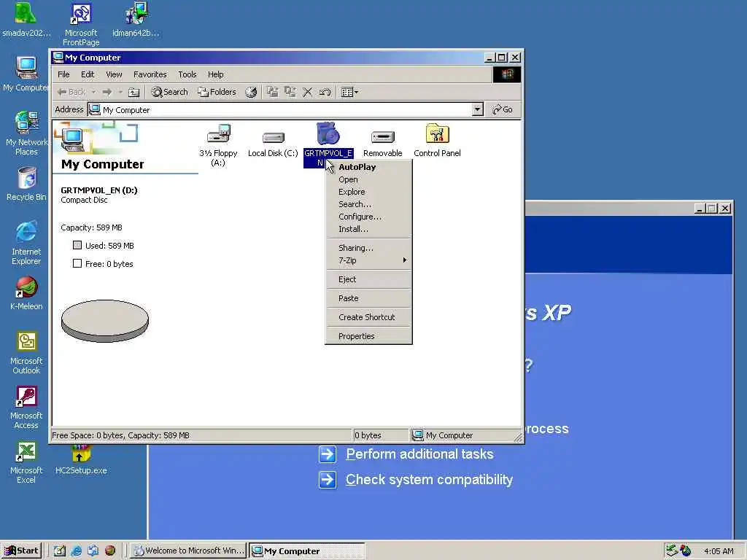Click the Outlook Express quick launch icon
The image size is (747, 560).
(93, 551)
